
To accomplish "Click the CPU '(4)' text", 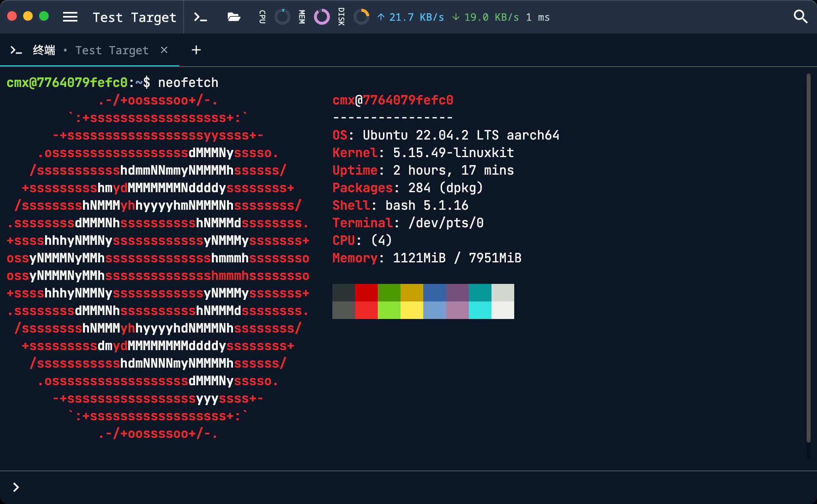I will (381, 240).
